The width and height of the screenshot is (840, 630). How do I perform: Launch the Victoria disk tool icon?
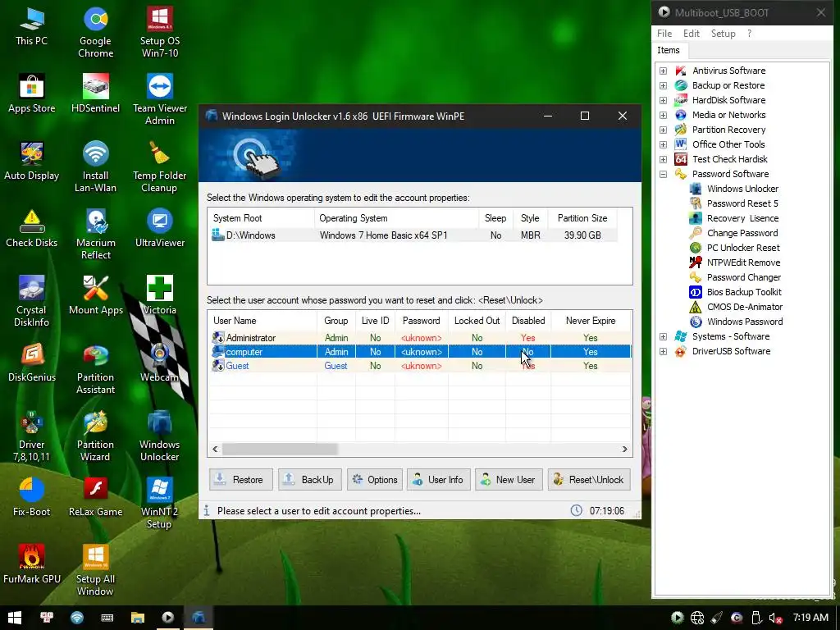tap(160, 295)
